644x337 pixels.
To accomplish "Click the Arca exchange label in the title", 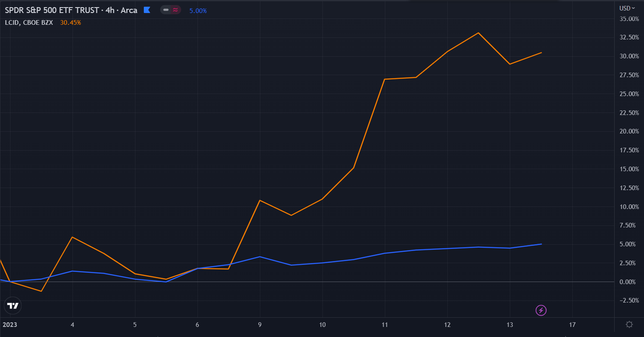I will (129, 10).
